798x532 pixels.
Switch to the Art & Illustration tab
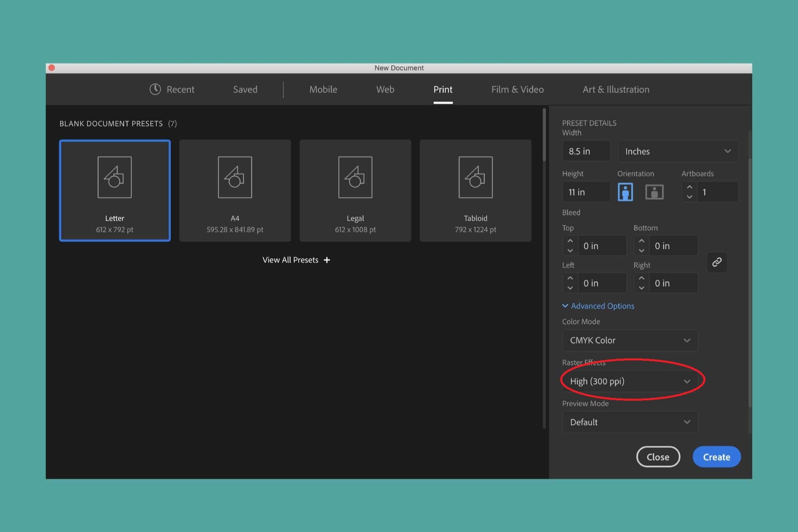tap(616, 89)
